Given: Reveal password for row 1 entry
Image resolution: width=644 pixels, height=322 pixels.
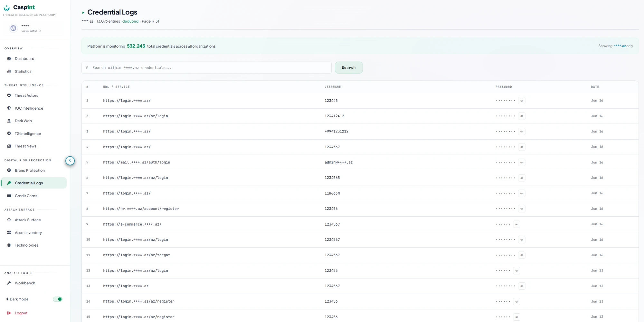Looking at the screenshot, I should point(522,101).
